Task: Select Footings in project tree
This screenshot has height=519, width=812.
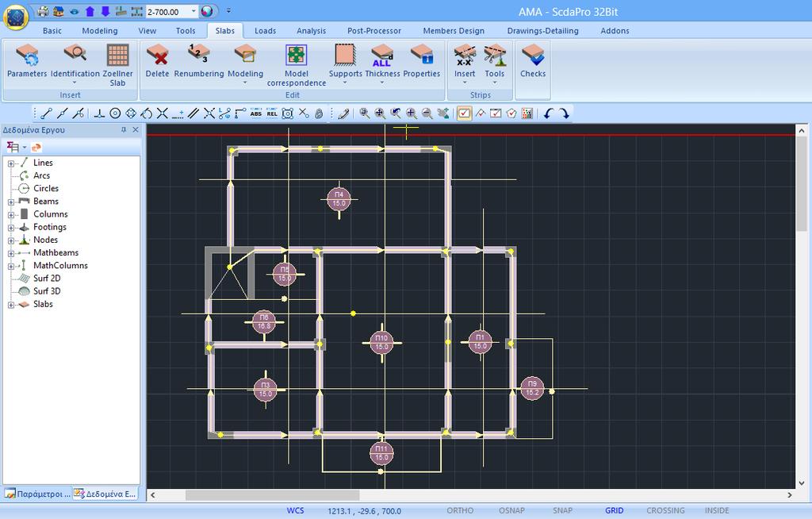Action: pos(50,227)
